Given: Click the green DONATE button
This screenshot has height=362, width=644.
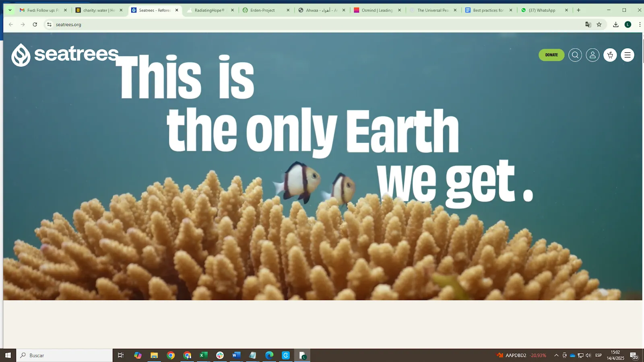Looking at the screenshot, I should tap(551, 55).
